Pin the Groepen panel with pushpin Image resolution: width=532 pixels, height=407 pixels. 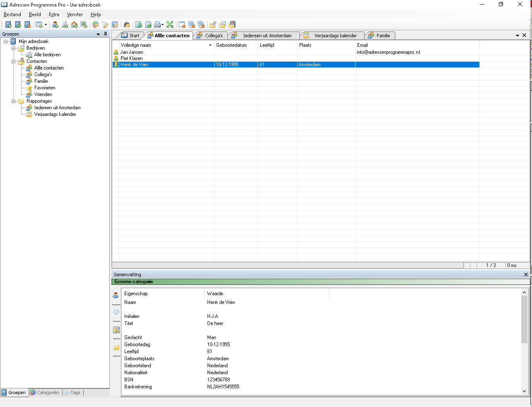point(106,34)
